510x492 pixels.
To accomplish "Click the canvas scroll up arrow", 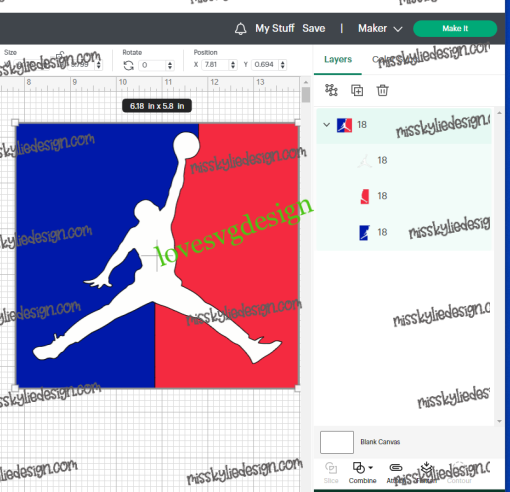I will 306,82.
